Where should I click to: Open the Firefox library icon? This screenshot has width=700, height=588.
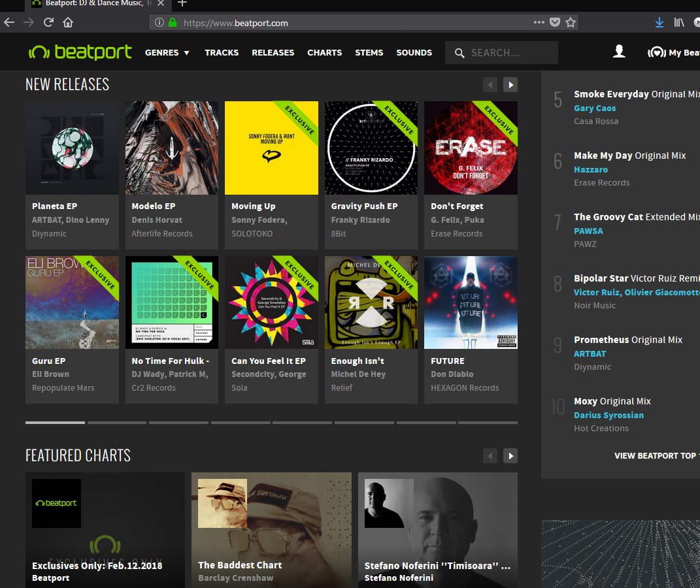click(679, 22)
